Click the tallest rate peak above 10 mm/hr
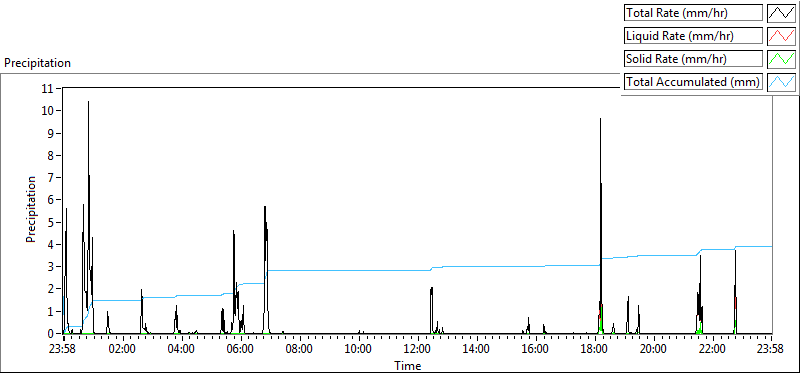 [88, 102]
